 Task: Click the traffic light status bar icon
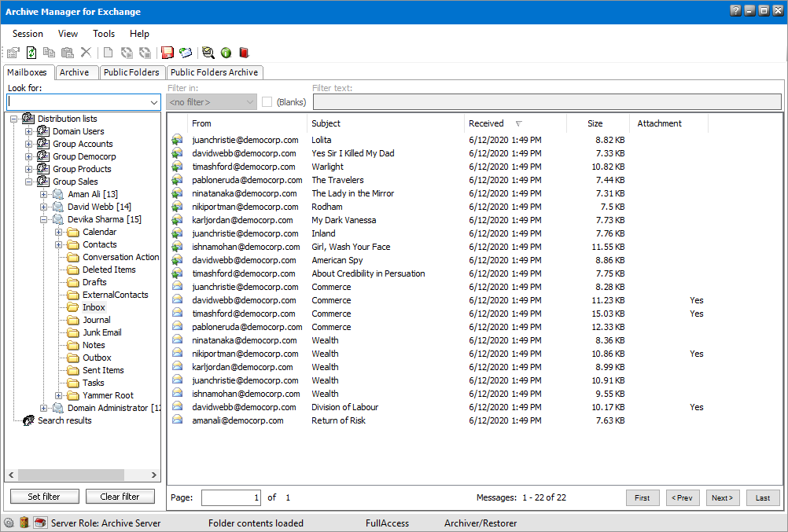(x=24, y=523)
